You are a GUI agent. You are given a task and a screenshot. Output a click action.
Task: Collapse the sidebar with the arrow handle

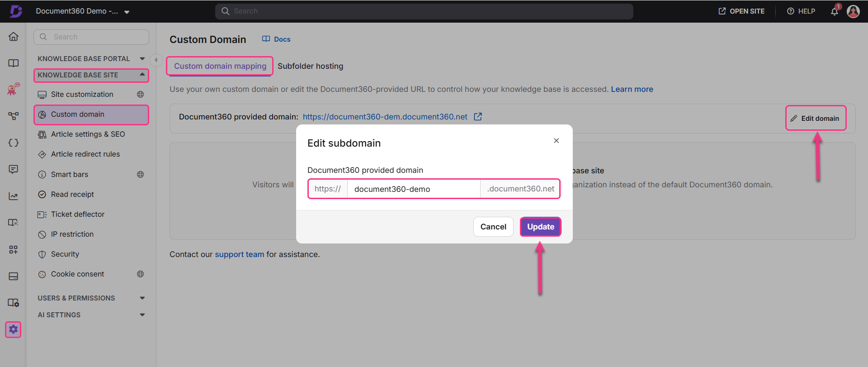pos(156,60)
